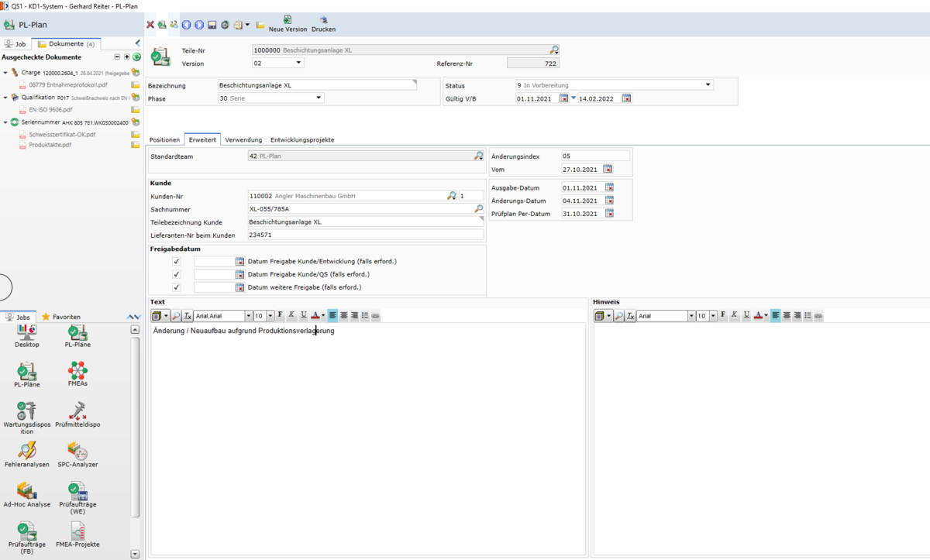Open Wartungsdisposition module icon

[x=27, y=418]
